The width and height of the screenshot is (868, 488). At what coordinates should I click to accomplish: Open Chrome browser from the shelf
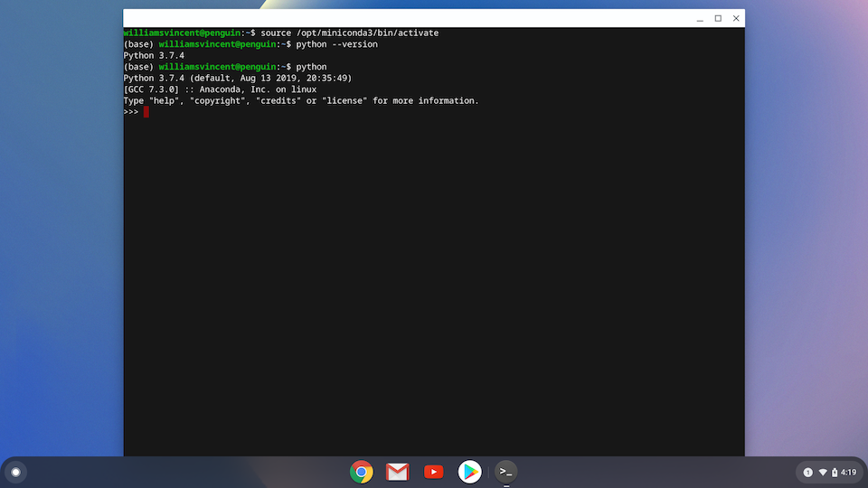[x=361, y=472]
